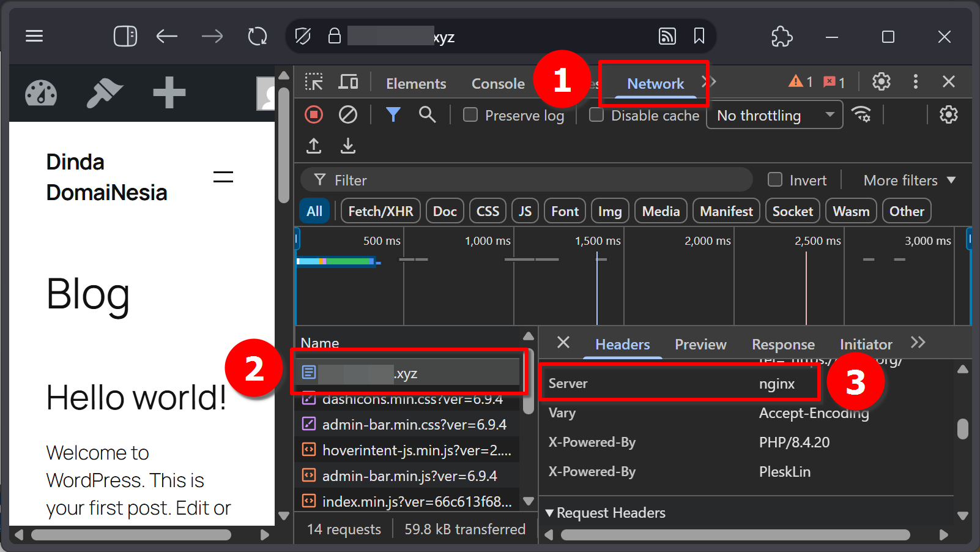The image size is (980, 552).
Task: Filter requests by CSS type
Action: coord(488,211)
